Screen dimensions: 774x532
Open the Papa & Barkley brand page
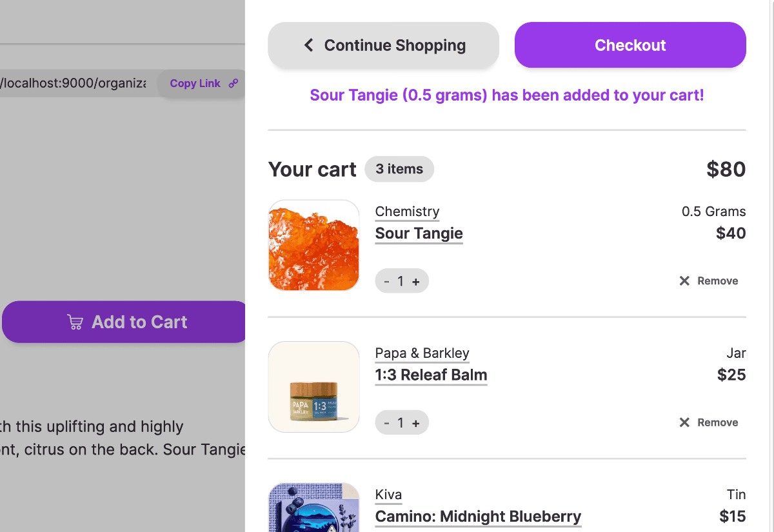[x=422, y=353]
